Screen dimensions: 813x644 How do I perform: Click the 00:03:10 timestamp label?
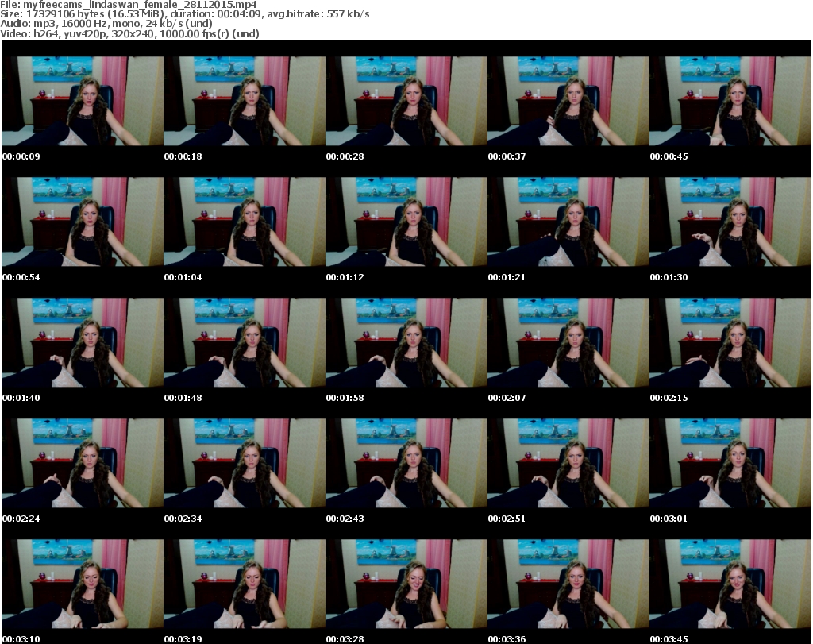(21, 639)
